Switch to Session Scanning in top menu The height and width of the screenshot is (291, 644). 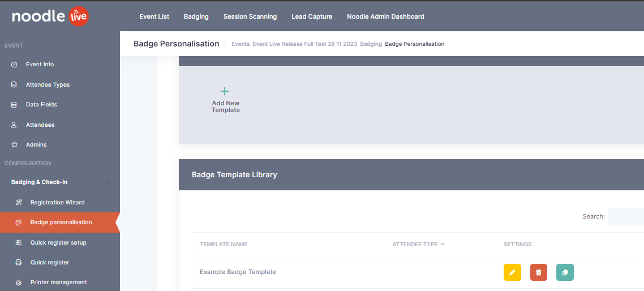pos(250,16)
